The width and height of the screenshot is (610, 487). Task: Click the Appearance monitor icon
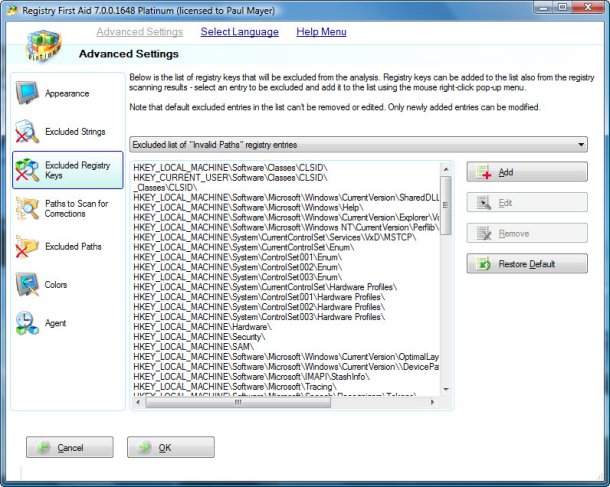(28, 94)
